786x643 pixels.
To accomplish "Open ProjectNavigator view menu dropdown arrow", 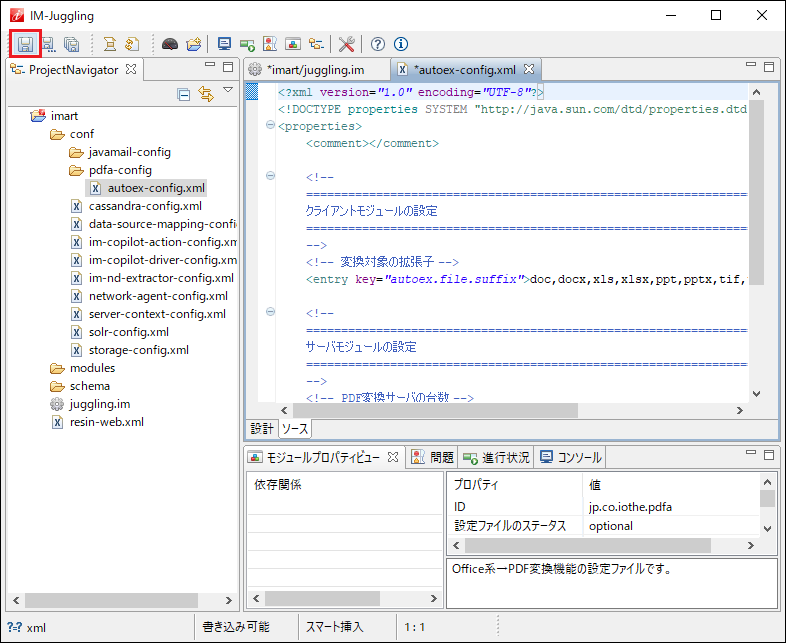I will coord(227,91).
